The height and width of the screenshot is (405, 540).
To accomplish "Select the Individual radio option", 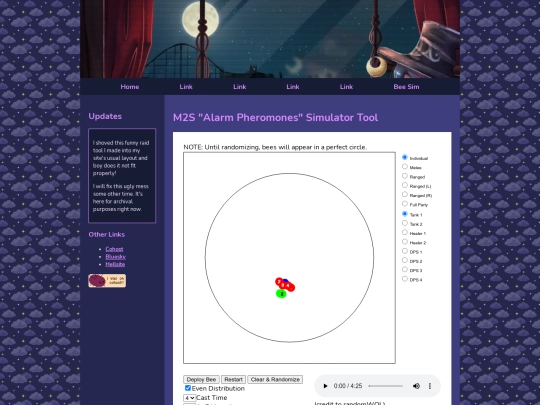I will pos(405,157).
